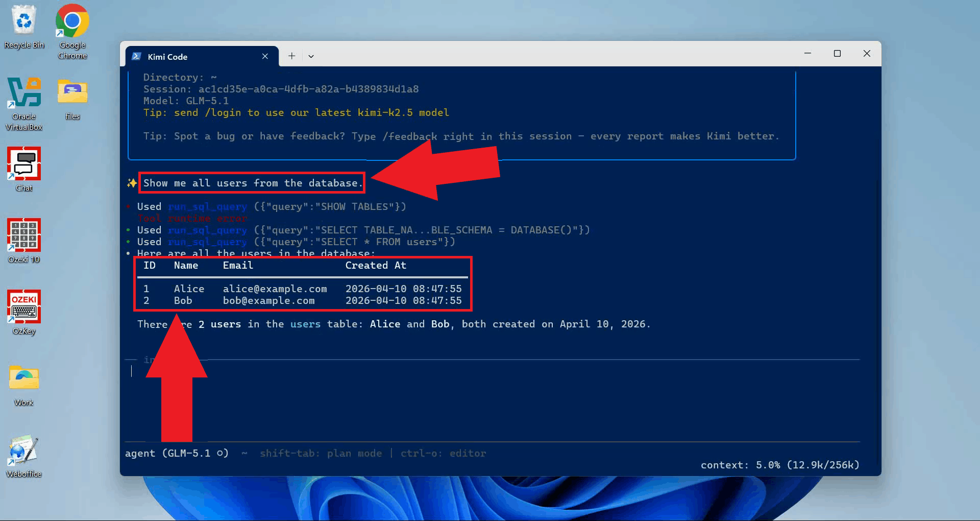Expand the terminal profile dropdown

pos(311,56)
